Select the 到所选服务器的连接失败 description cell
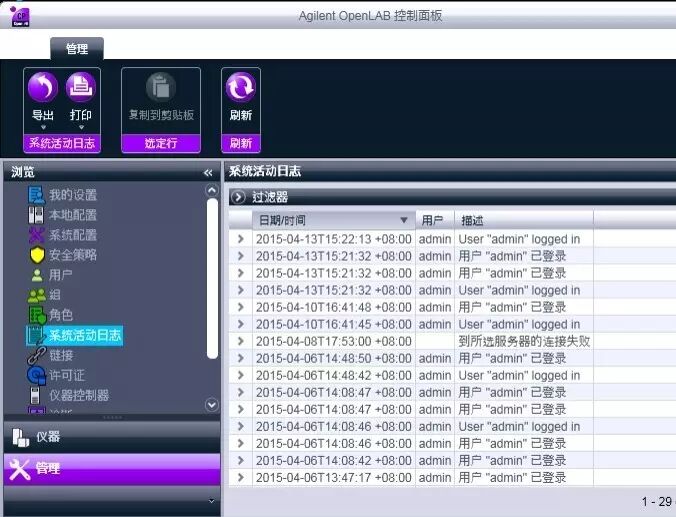This screenshot has width=676, height=517. click(524, 342)
